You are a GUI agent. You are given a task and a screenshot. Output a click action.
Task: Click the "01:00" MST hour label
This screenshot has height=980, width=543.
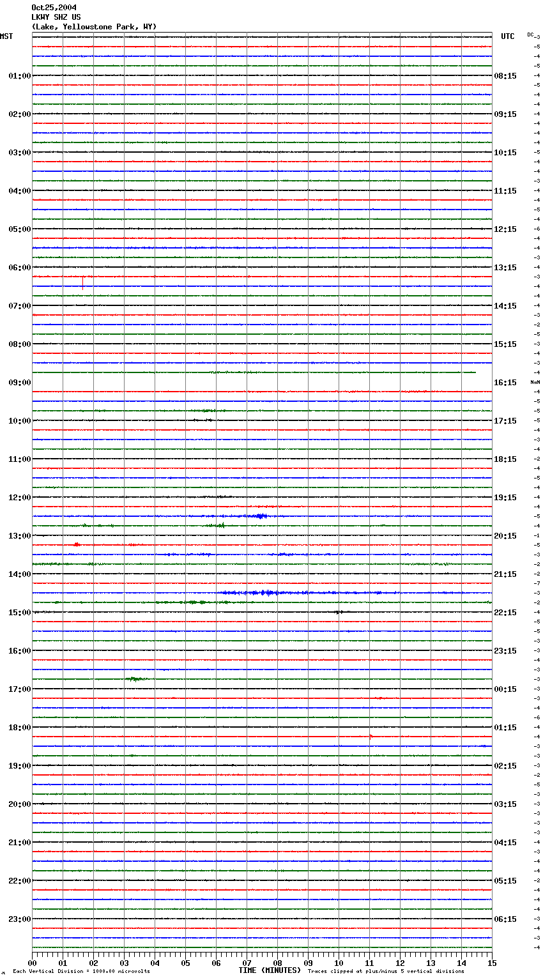point(20,76)
